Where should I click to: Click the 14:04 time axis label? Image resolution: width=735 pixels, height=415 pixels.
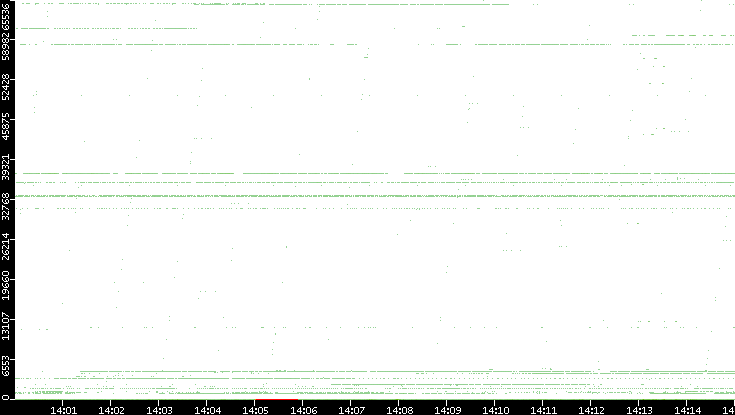[x=207, y=410]
